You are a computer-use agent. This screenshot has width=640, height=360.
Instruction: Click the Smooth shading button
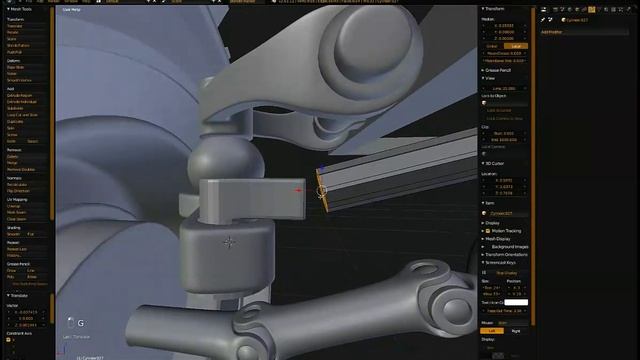coord(15,234)
